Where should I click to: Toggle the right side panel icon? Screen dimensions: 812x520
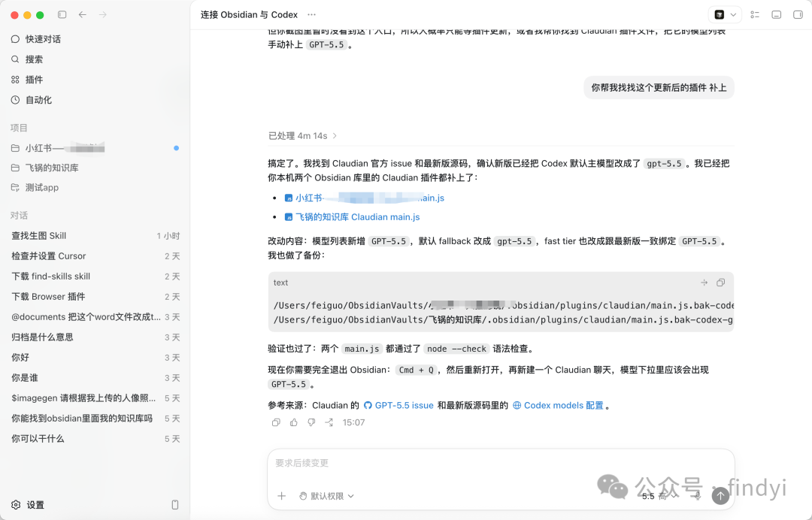[x=798, y=15]
